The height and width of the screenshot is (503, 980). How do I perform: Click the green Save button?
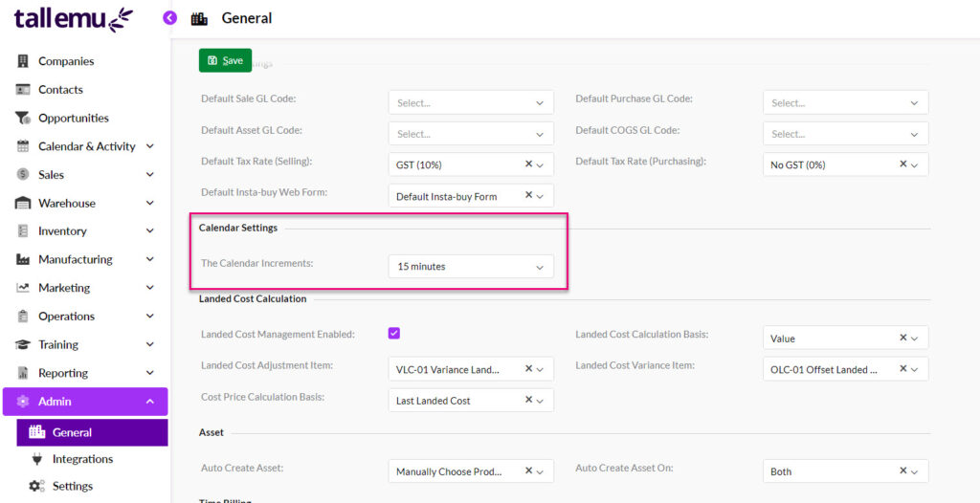click(x=225, y=60)
